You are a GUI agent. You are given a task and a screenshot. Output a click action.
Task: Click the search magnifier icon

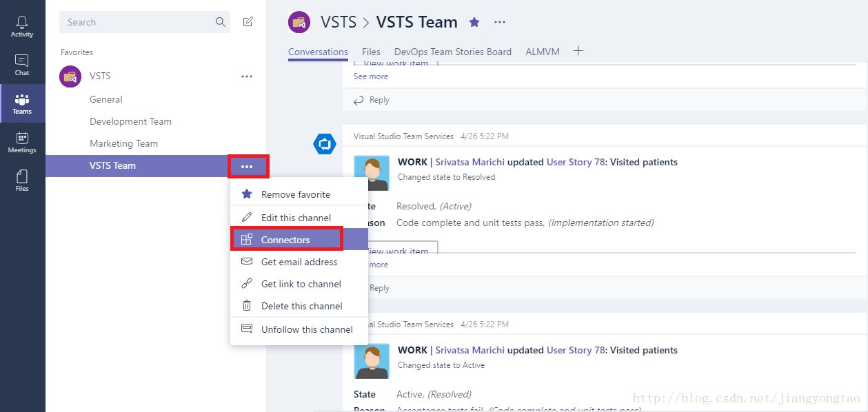click(x=221, y=22)
